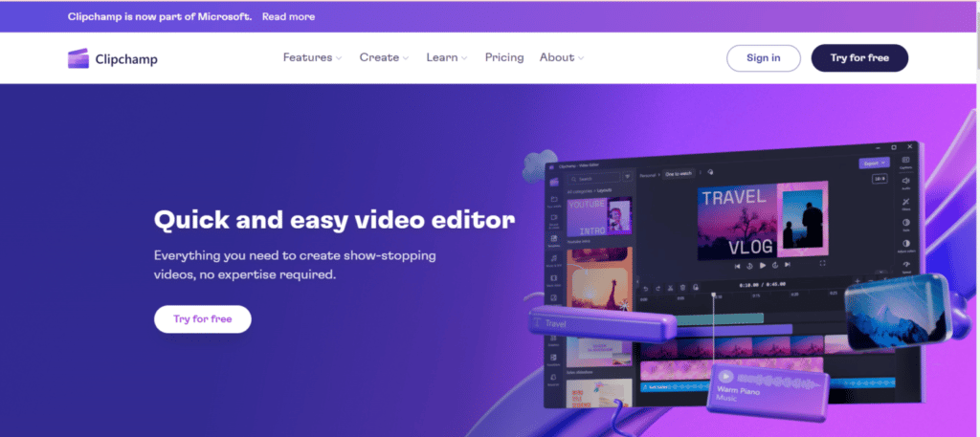
Task: Follow the Read more link in the banner
Action: [x=288, y=16]
